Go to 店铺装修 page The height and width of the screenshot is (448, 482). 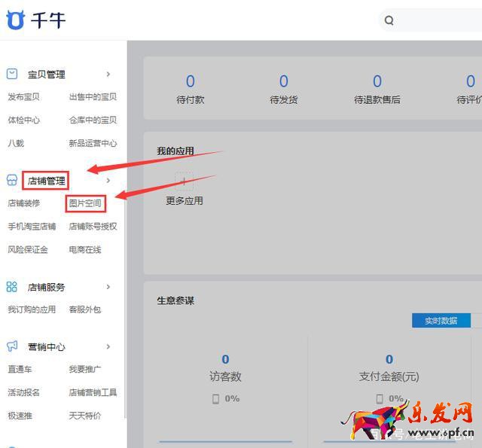click(x=23, y=203)
